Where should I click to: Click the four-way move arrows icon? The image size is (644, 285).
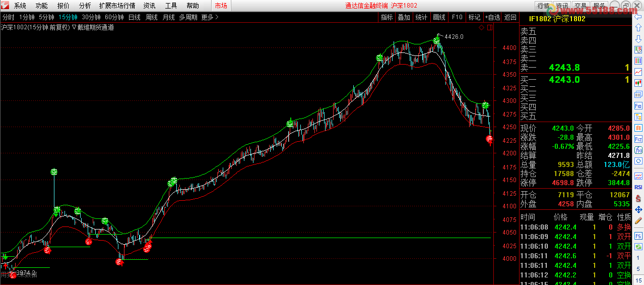[638, 209]
